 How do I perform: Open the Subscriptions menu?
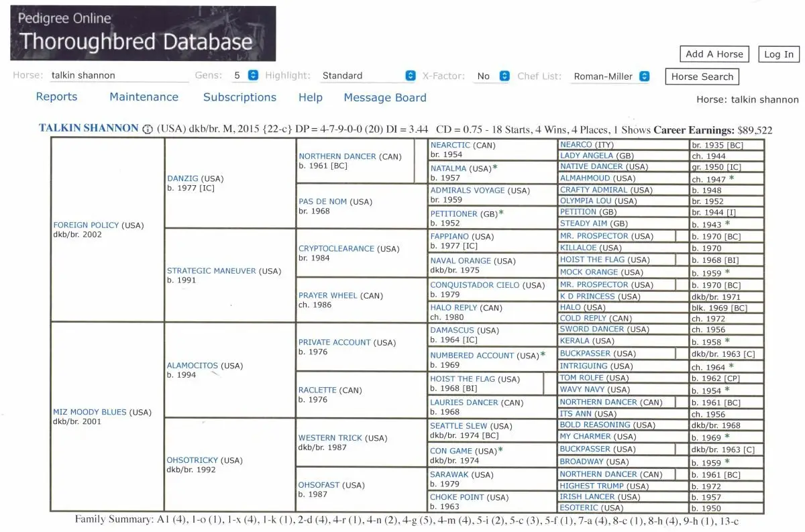pyautogui.click(x=239, y=97)
